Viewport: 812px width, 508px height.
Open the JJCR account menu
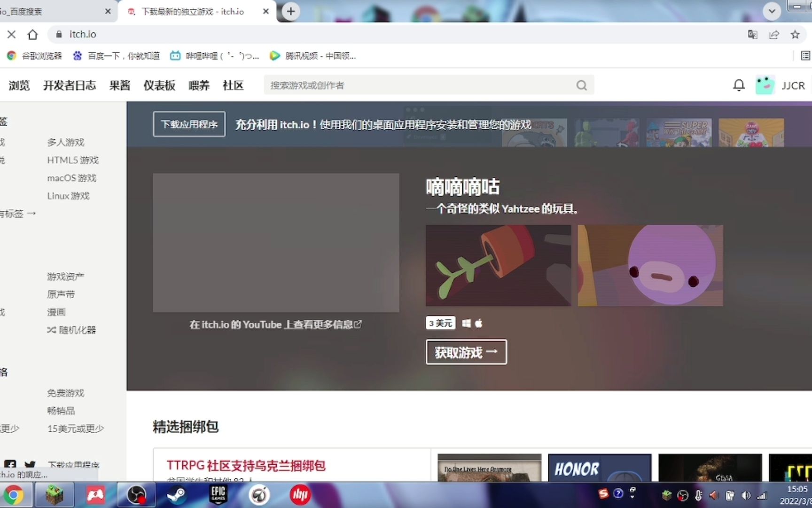[794, 86]
